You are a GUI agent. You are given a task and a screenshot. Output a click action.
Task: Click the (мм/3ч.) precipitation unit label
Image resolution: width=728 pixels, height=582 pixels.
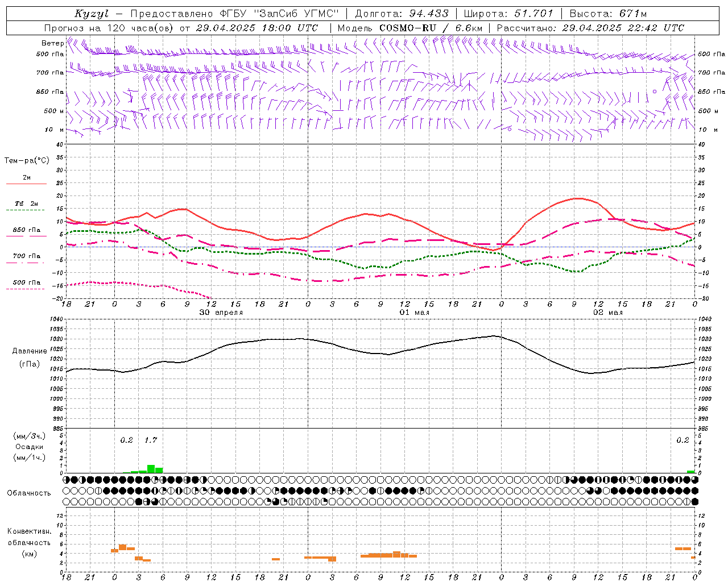coord(30,436)
